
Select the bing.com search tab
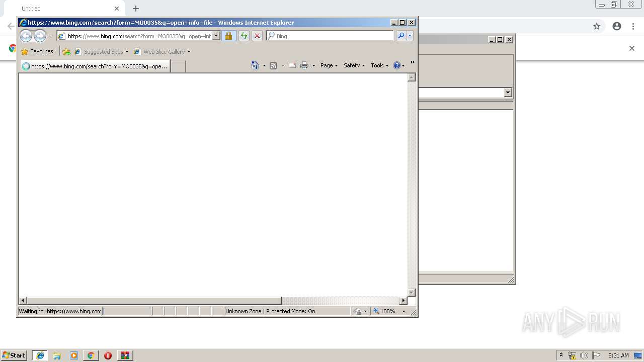(x=96, y=66)
